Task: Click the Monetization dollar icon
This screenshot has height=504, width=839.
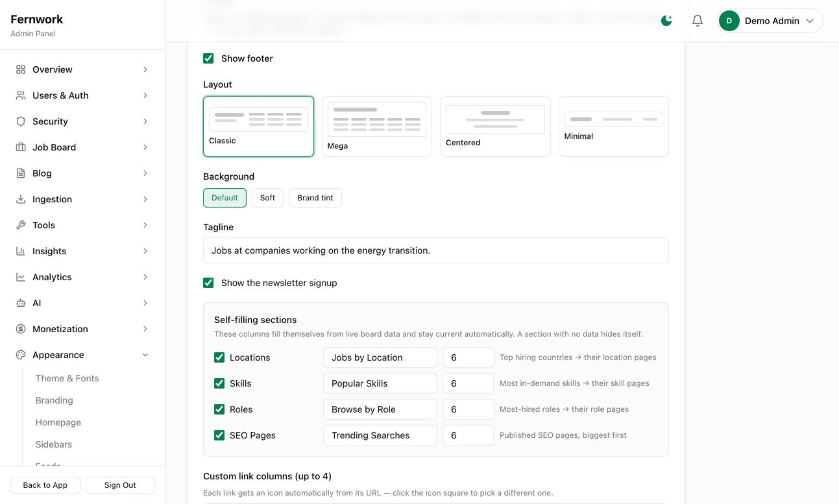Action: click(21, 329)
